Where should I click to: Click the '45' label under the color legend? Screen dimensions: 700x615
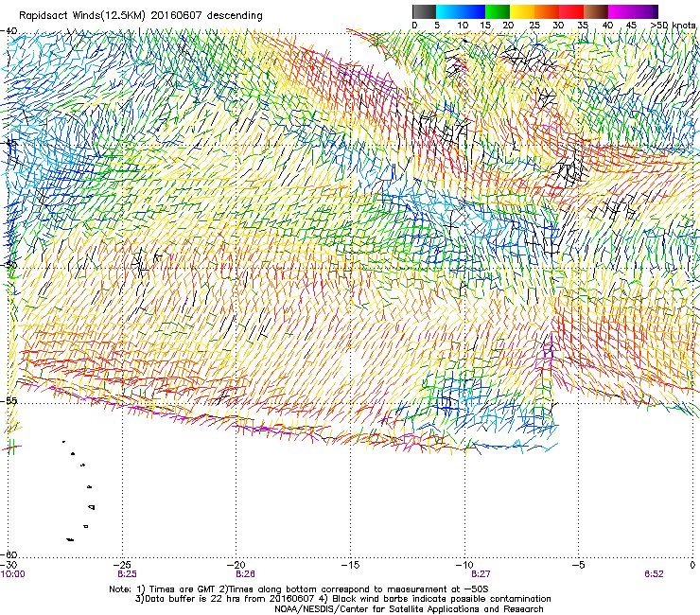[x=631, y=26]
